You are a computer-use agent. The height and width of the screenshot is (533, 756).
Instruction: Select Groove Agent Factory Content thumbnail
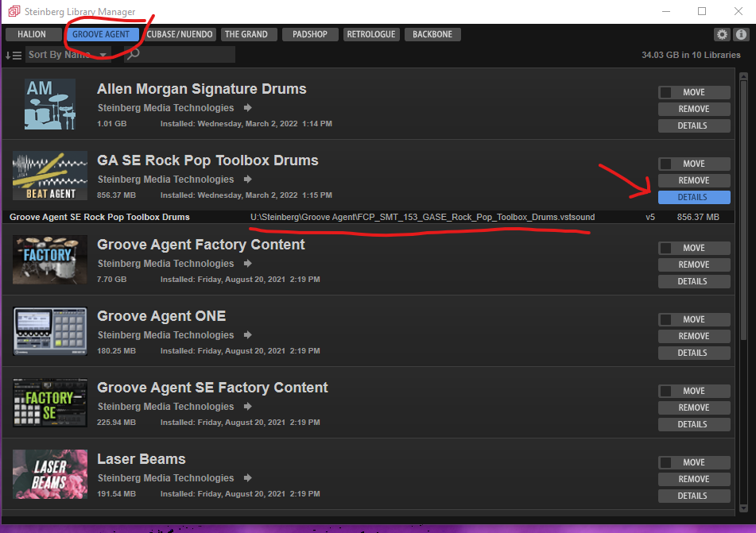[x=50, y=260]
